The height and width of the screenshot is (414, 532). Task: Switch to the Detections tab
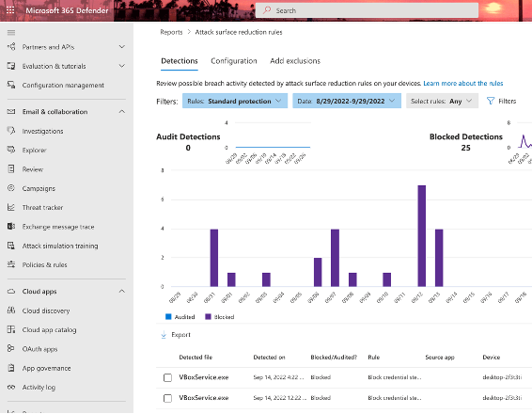pyautogui.click(x=180, y=61)
